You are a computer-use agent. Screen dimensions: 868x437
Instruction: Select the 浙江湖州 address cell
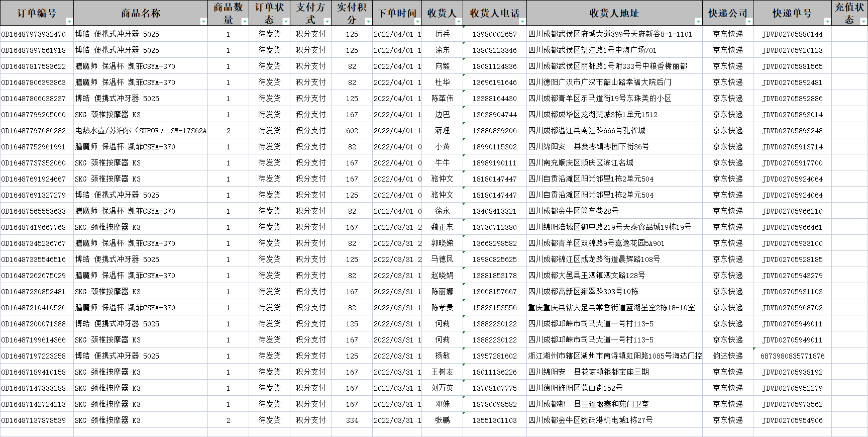(614, 356)
